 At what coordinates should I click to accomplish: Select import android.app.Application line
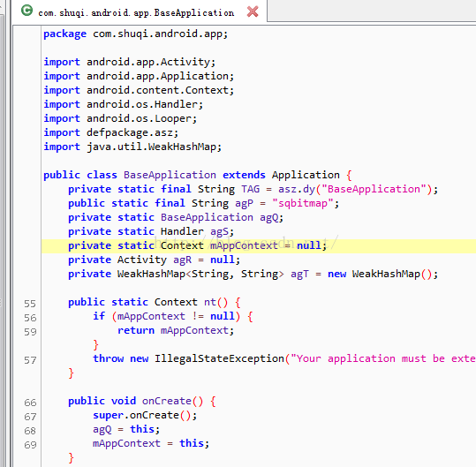coord(139,76)
